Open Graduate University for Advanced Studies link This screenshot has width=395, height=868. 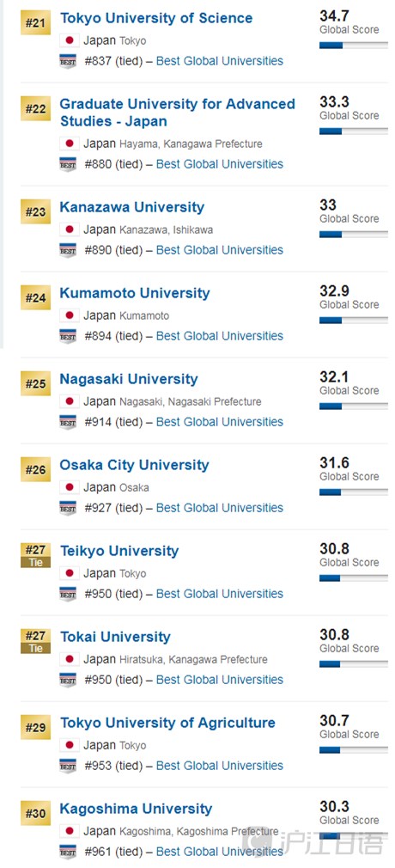(177, 113)
